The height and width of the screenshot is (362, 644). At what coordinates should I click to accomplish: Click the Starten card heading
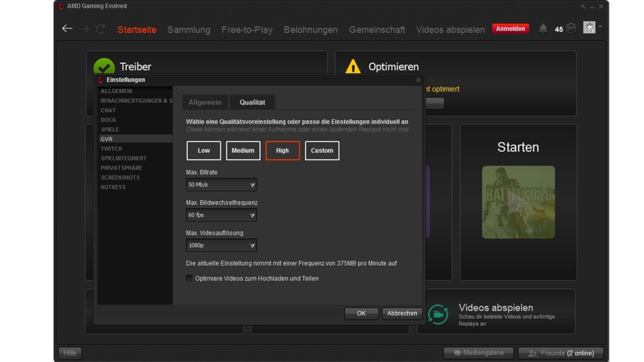[x=518, y=147]
